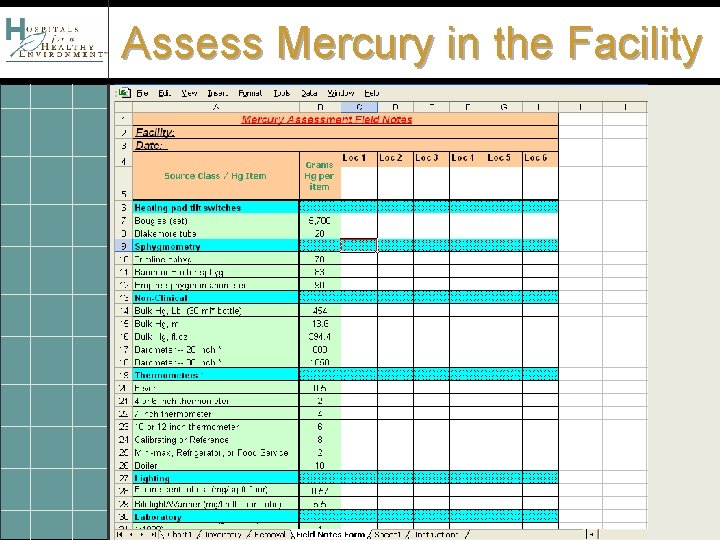Select column B header

(x=320, y=107)
